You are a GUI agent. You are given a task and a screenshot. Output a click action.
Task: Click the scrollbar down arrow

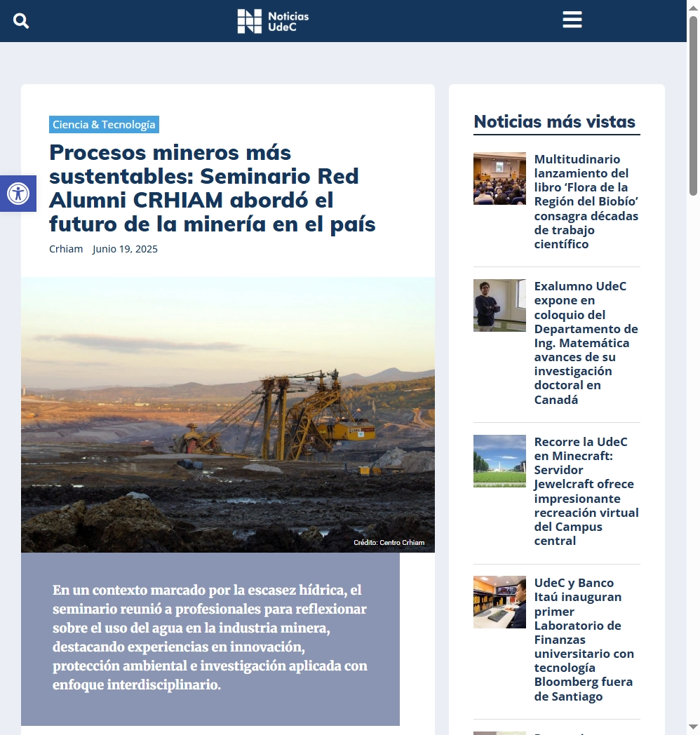[x=693, y=727]
